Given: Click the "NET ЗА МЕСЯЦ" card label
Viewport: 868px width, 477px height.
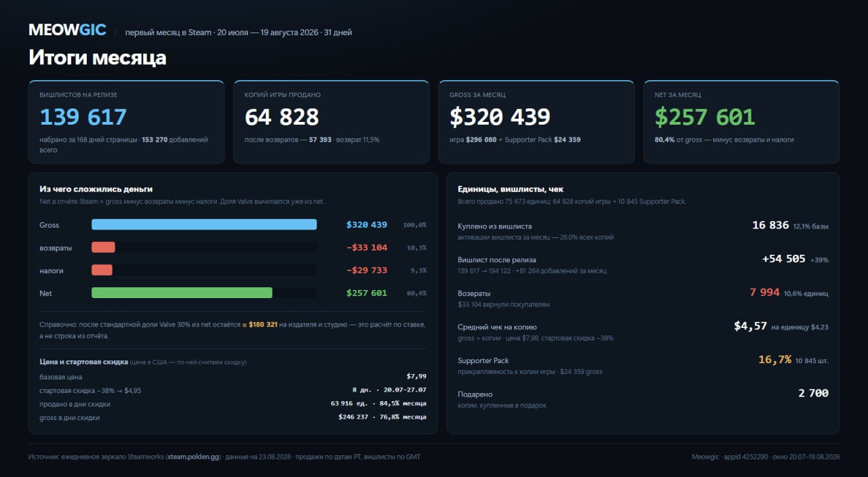Looking at the screenshot, I should (x=677, y=95).
